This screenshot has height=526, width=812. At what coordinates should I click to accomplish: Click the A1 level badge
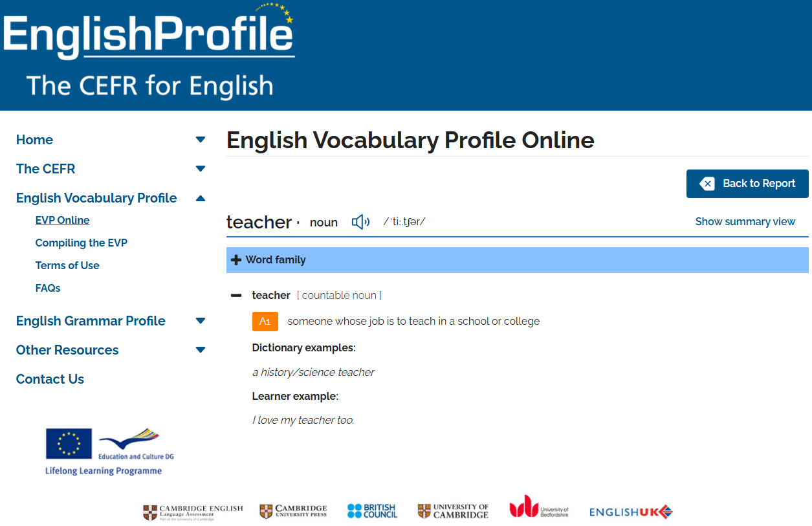pos(265,321)
